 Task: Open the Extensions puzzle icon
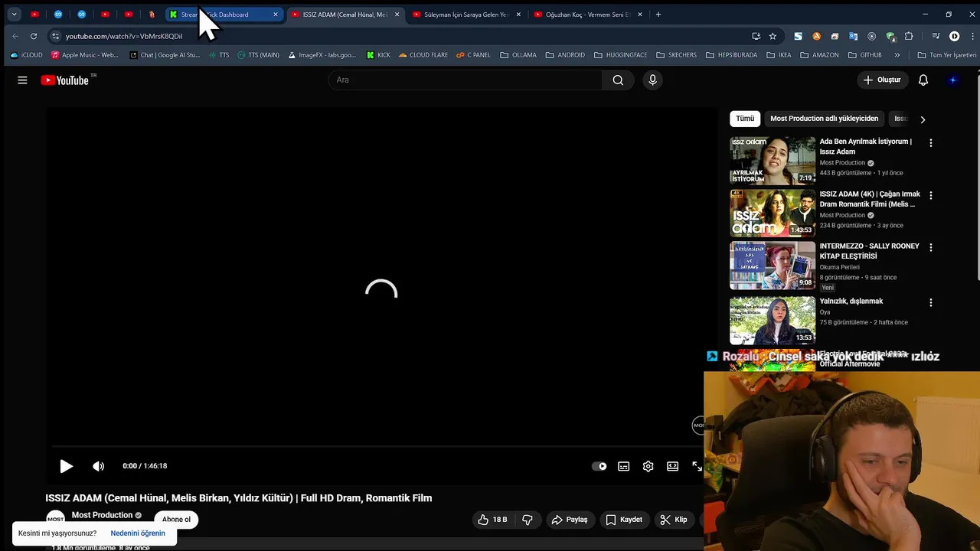[x=910, y=36]
